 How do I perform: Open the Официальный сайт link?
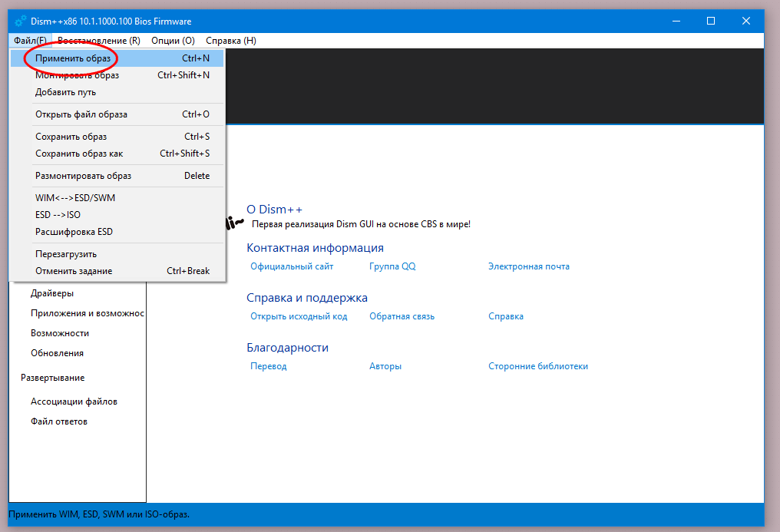pyautogui.click(x=292, y=266)
